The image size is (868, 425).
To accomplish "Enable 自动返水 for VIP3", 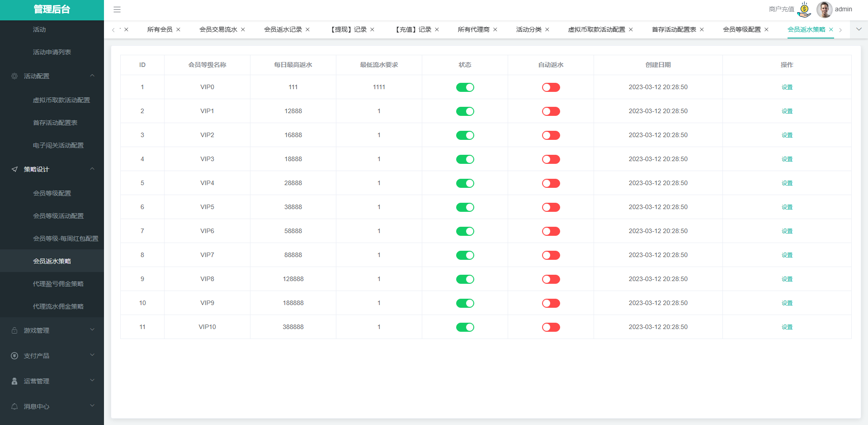I will pyautogui.click(x=551, y=159).
